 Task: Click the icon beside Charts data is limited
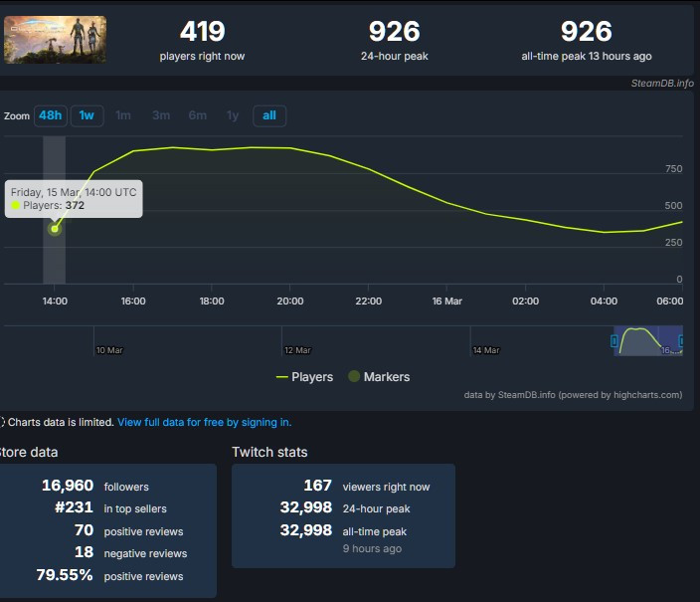pos(3,422)
